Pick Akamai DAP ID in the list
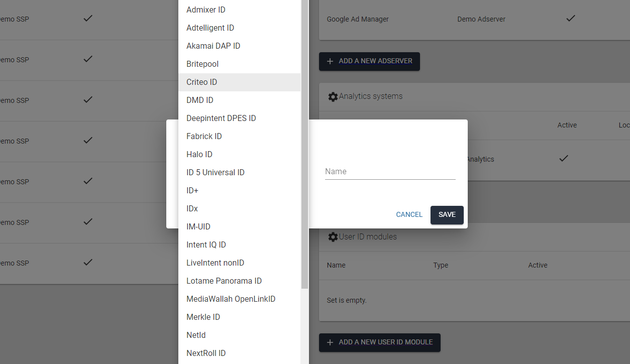Image resolution: width=630 pixels, height=364 pixels. pos(240,46)
